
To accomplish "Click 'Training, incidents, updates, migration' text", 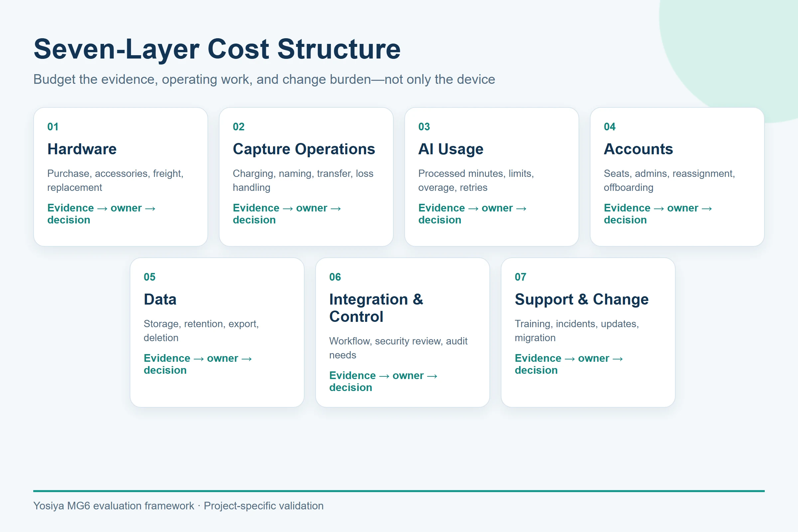I will (x=577, y=331).
